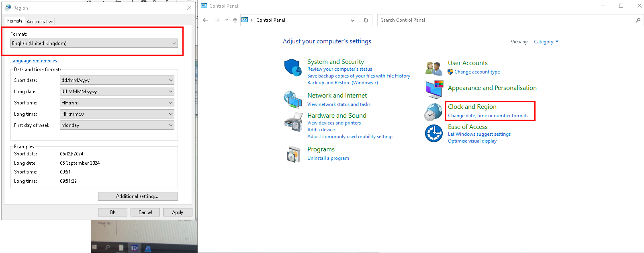Open the Appearance and Personalisation heading link
The width and height of the screenshot is (644, 253).
(492, 88)
